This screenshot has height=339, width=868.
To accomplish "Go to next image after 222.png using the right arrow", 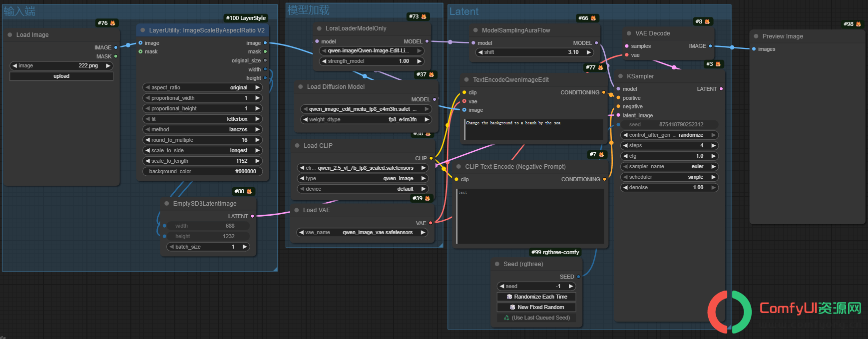I will (x=108, y=66).
